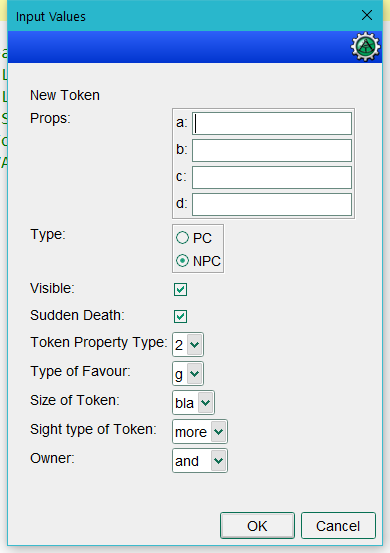Viewport: 390px width, 553px height.
Task: Confirm with the OK button
Action: (257, 525)
